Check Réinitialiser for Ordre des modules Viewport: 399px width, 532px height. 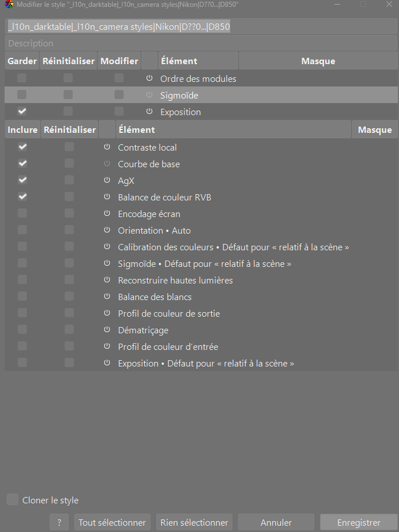68,78
